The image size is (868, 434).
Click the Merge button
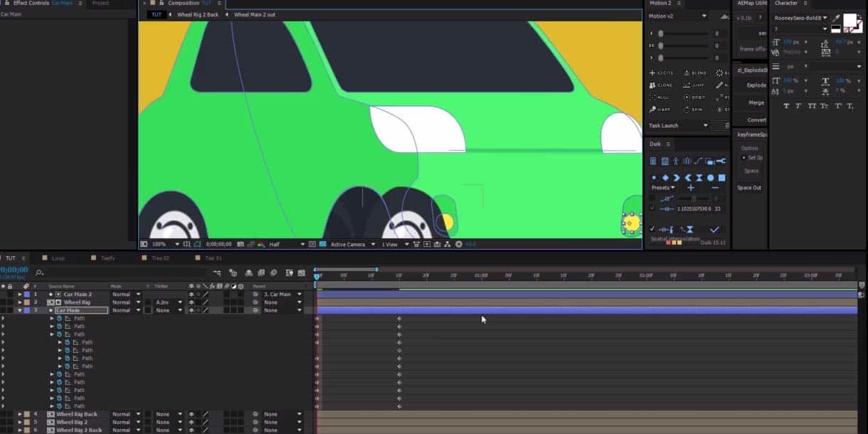click(756, 102)
